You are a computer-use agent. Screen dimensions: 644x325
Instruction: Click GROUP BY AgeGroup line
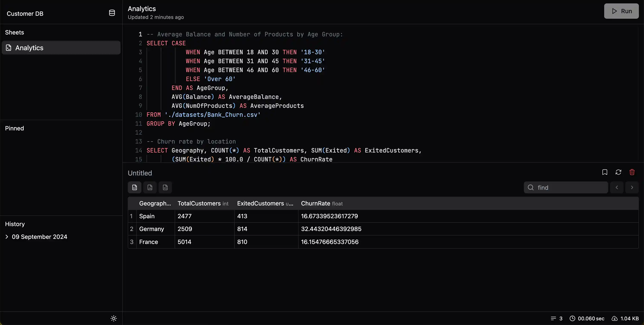178,124
